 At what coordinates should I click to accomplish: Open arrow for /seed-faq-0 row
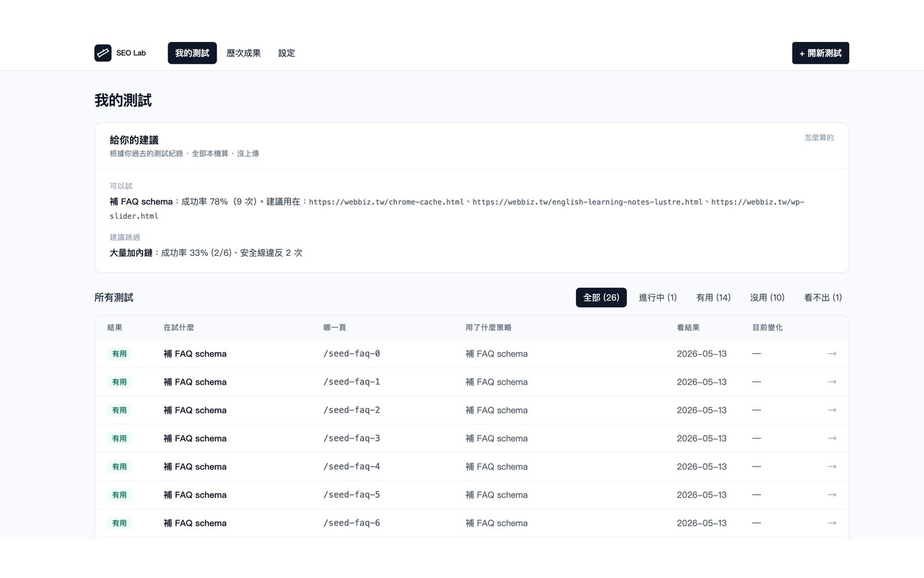click(x=832, y=353)
